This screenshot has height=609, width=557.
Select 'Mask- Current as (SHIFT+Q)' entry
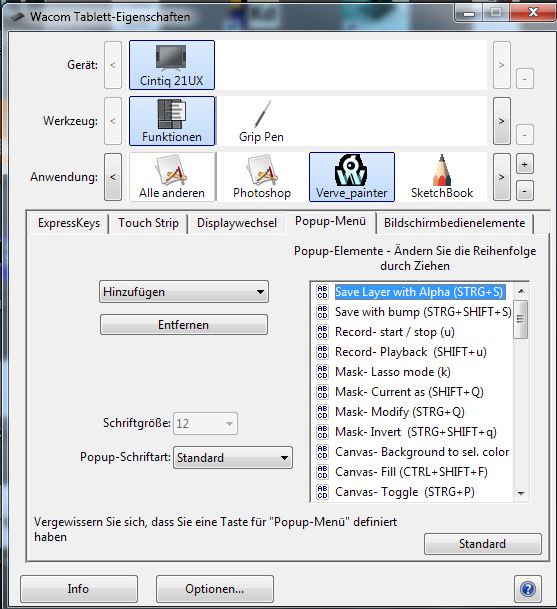[409, 392]
